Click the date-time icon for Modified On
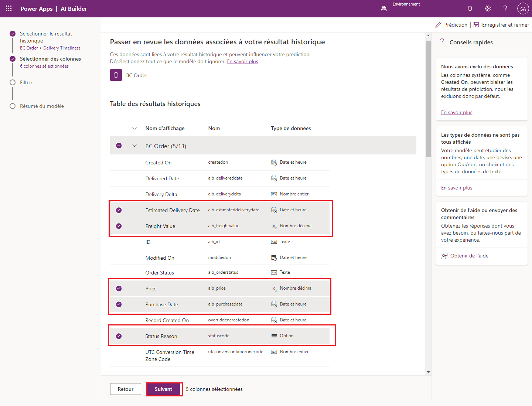 point(274,257)
